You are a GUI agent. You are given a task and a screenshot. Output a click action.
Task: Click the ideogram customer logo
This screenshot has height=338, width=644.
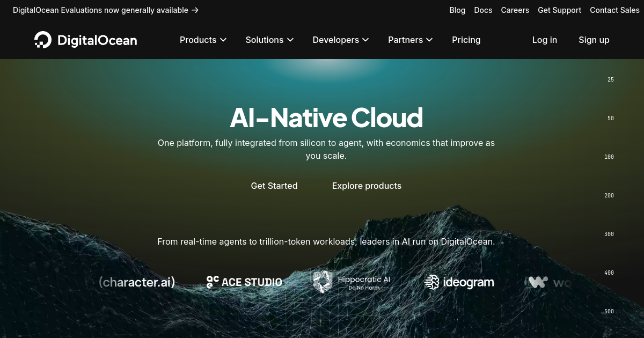[459, 282]
